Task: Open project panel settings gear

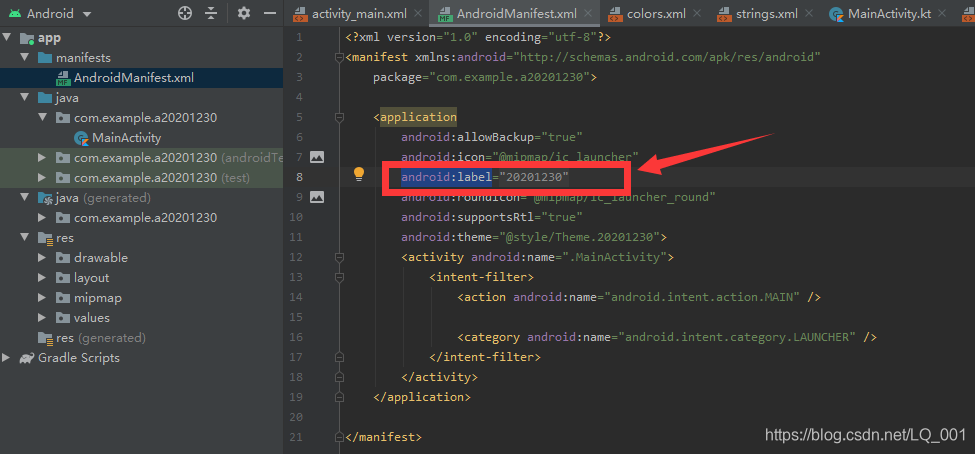Action: pos(244,13)
